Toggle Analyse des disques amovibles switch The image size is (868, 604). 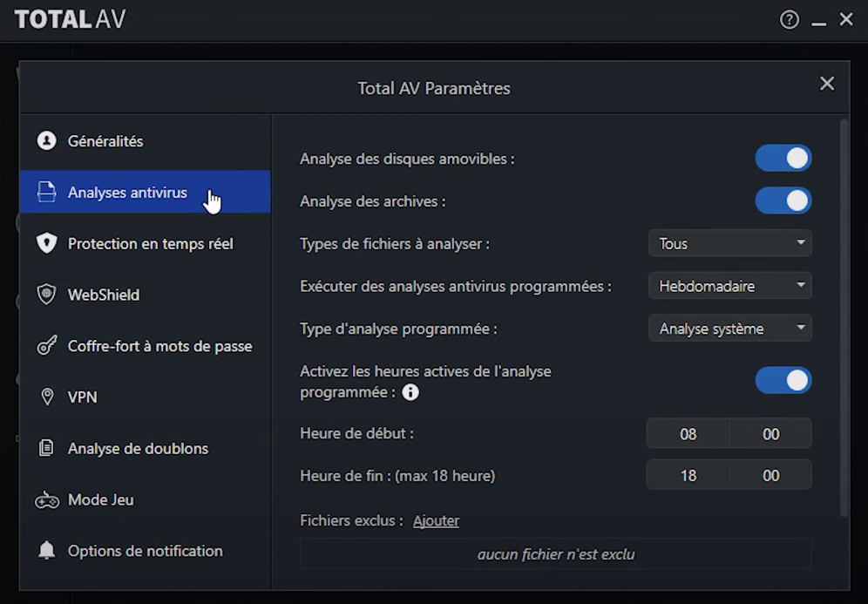783,159
